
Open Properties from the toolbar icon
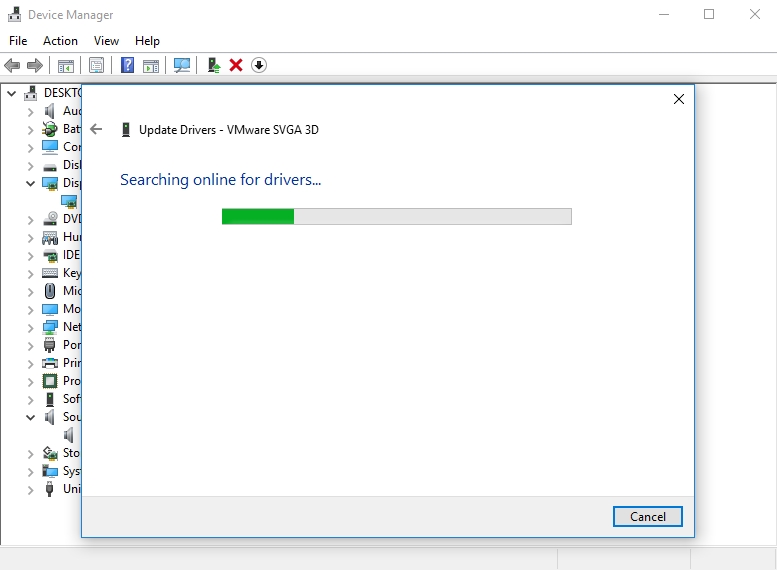96,65
